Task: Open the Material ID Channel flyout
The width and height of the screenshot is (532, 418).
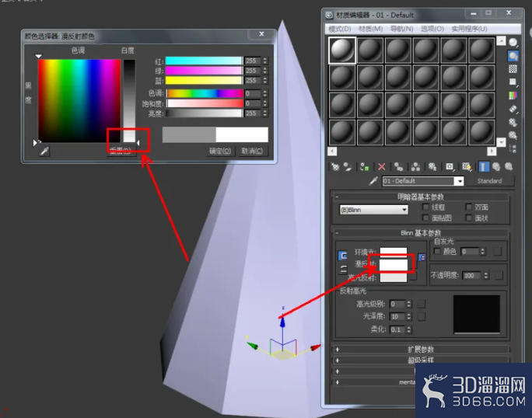Action: click(450, 167)
